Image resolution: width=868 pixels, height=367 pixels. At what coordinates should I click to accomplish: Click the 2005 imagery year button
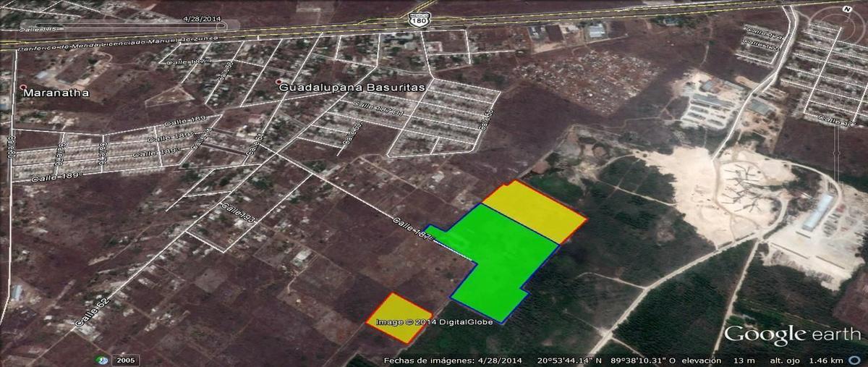coord(125,360)
